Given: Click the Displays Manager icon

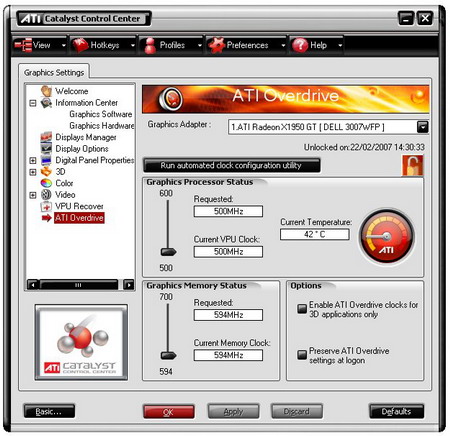Looking at the screenshot, I should [46, 137].
